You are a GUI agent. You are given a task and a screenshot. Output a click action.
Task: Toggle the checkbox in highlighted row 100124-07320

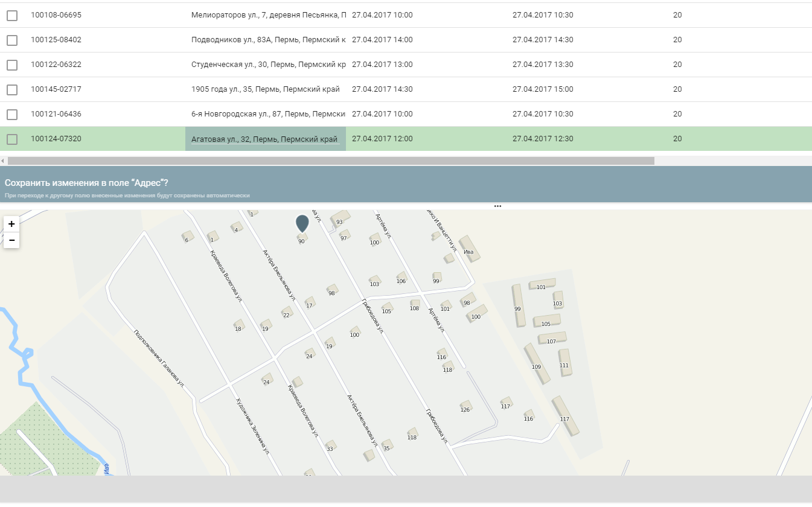pos(12,139)
